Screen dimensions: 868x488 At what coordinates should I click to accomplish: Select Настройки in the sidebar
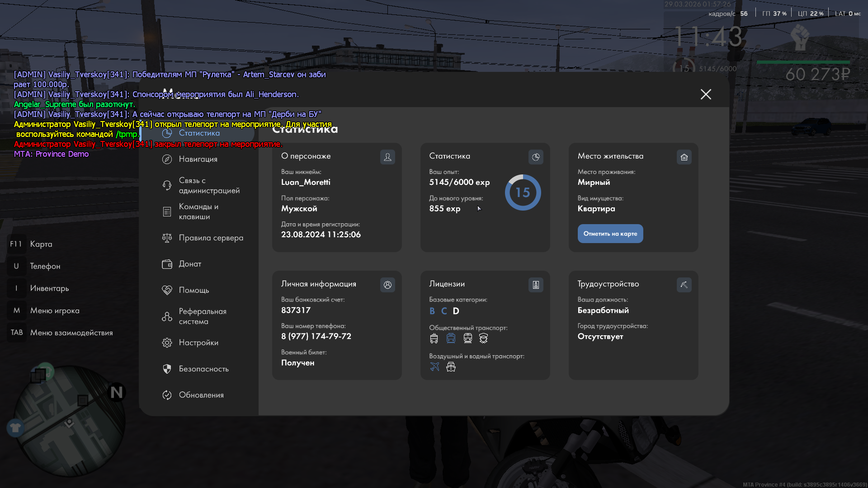point(198,343)
